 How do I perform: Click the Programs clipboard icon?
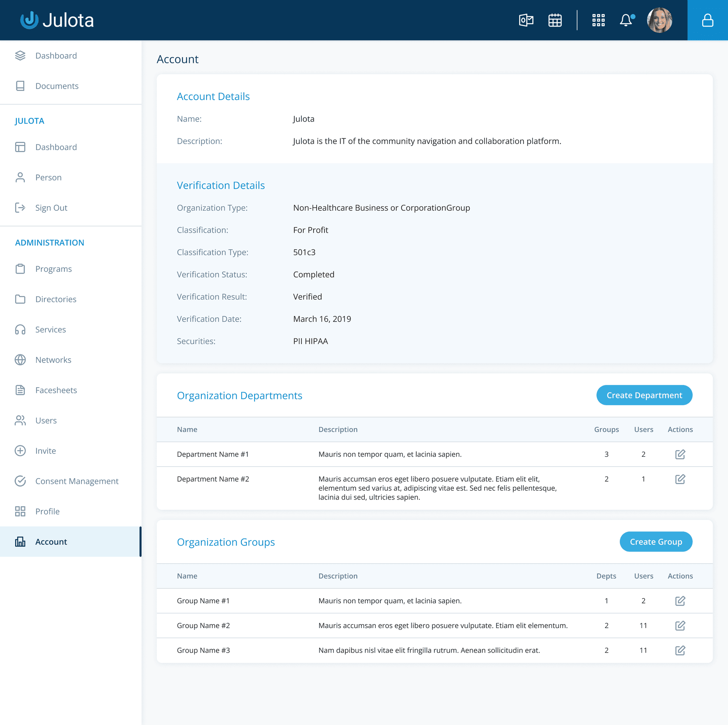click(x=20, y=269)
